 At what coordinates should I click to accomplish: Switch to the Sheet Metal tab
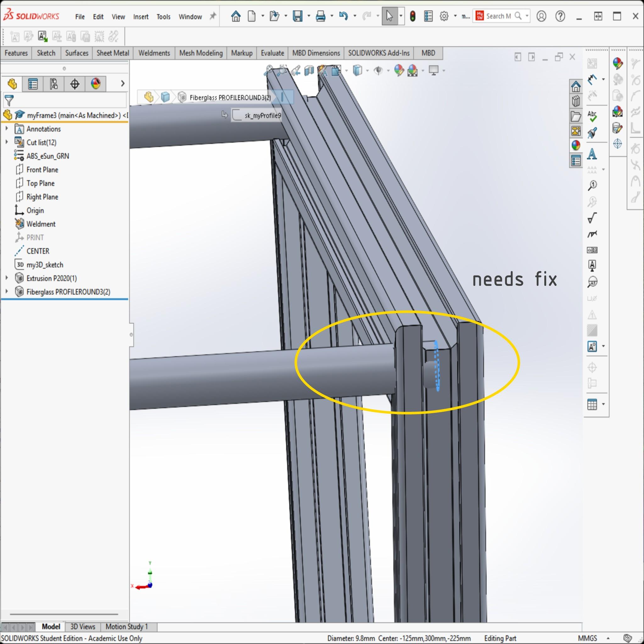point(113,53)
